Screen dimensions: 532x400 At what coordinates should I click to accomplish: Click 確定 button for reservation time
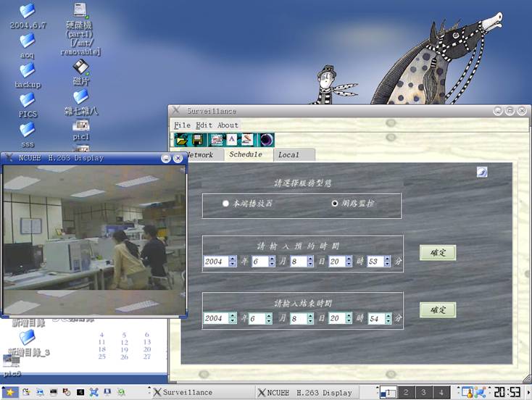tap(438, 252)
